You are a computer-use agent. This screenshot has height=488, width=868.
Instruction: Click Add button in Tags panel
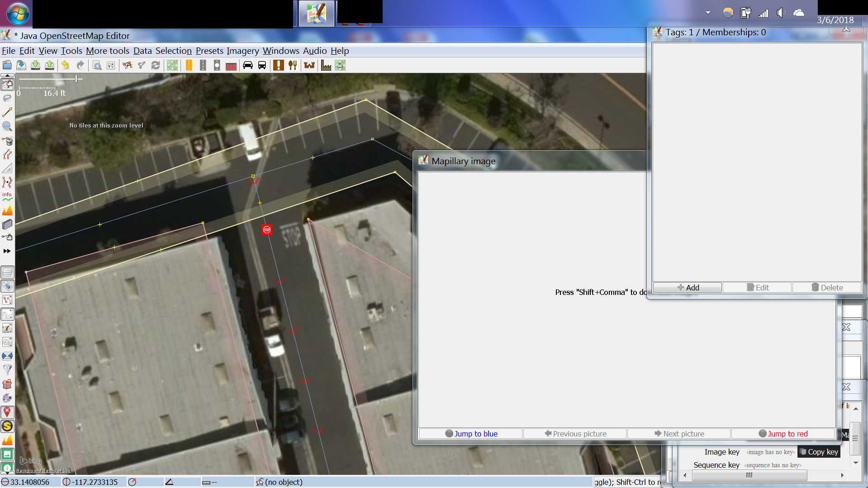[688, 288]
